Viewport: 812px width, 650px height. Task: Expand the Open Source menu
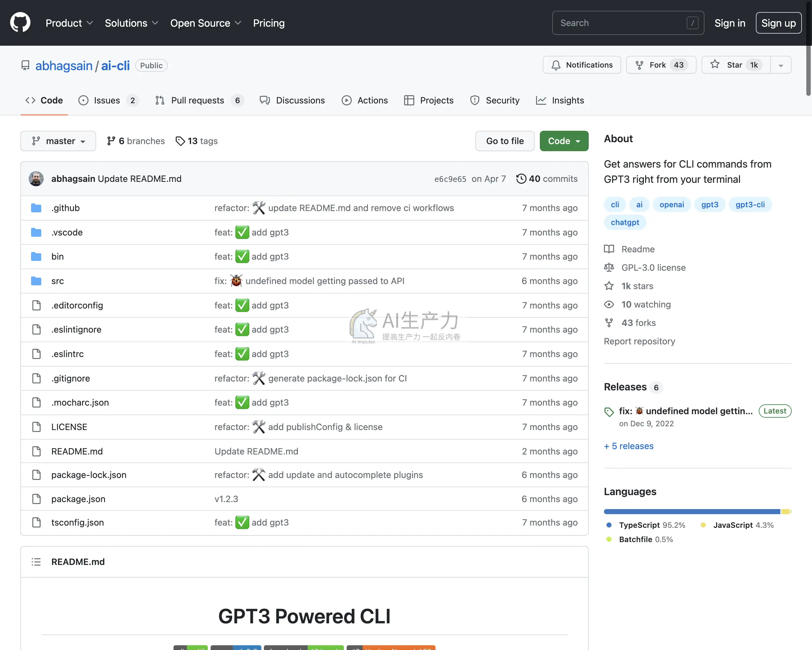206,23
